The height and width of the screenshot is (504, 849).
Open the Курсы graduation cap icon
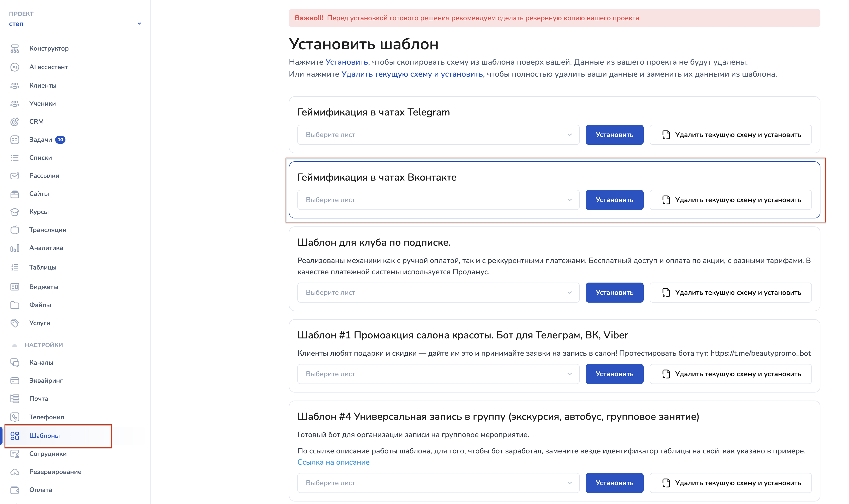click(x=15, y=212)
